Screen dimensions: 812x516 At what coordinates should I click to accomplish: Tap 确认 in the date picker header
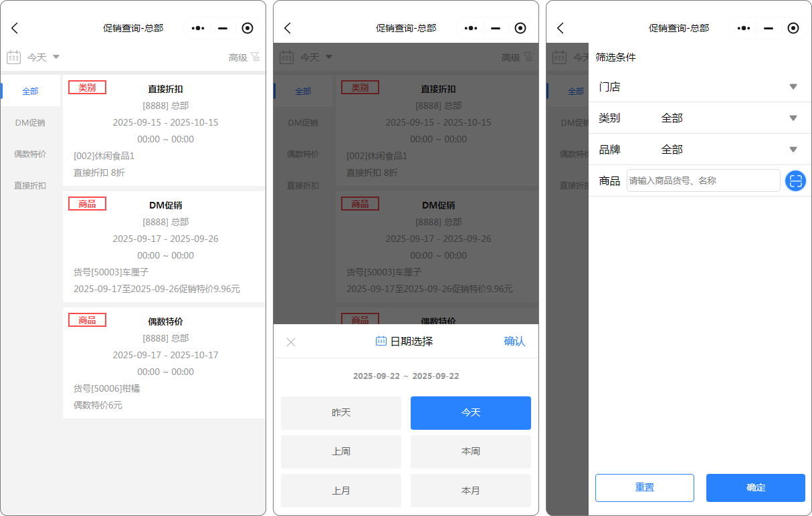(514, 342)
